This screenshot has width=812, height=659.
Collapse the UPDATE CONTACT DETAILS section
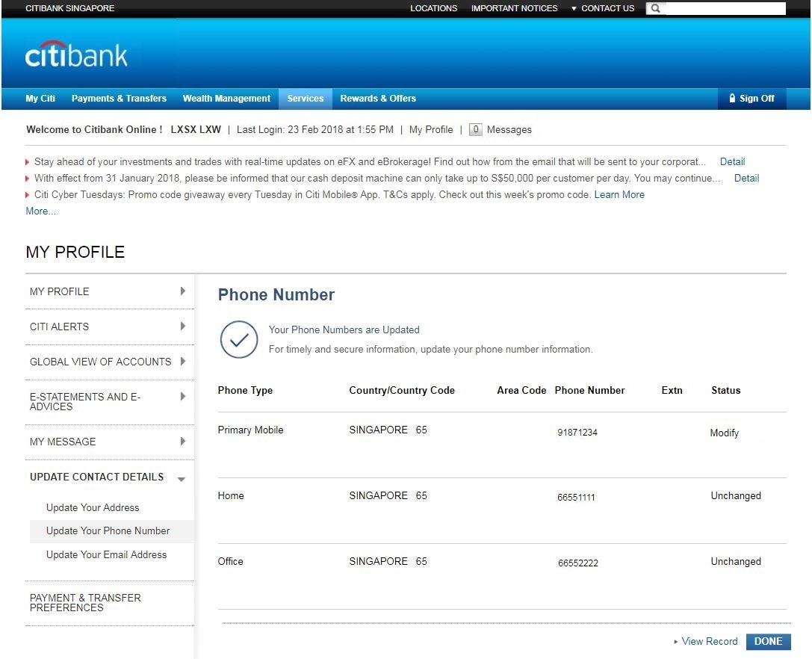180,479
